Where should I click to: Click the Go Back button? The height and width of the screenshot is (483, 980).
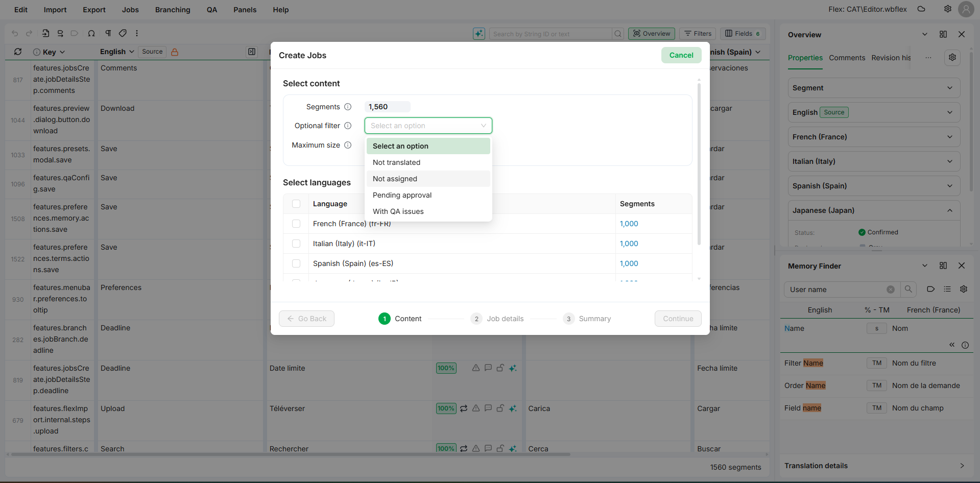click(306, 319)
